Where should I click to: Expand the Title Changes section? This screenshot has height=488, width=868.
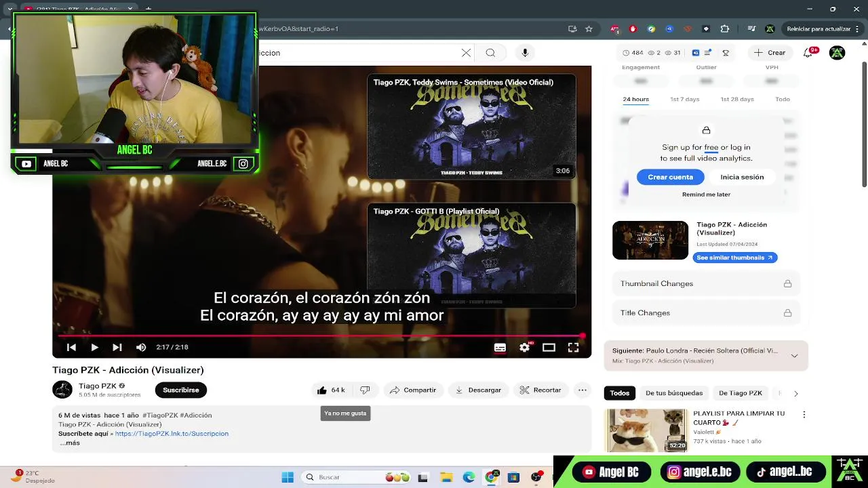[x=706, y=312]
